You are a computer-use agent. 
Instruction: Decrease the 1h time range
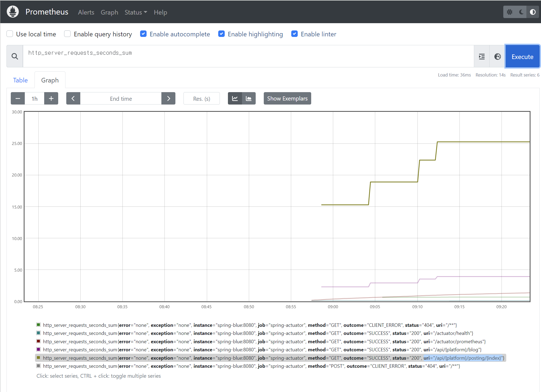[18, 99]
